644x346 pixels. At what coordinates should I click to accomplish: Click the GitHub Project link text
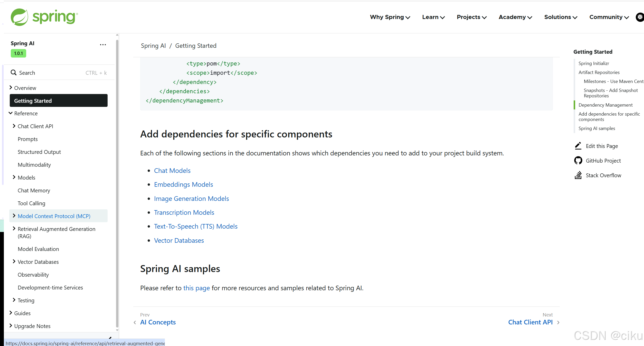pyautogui.click(x=603, y=161)
